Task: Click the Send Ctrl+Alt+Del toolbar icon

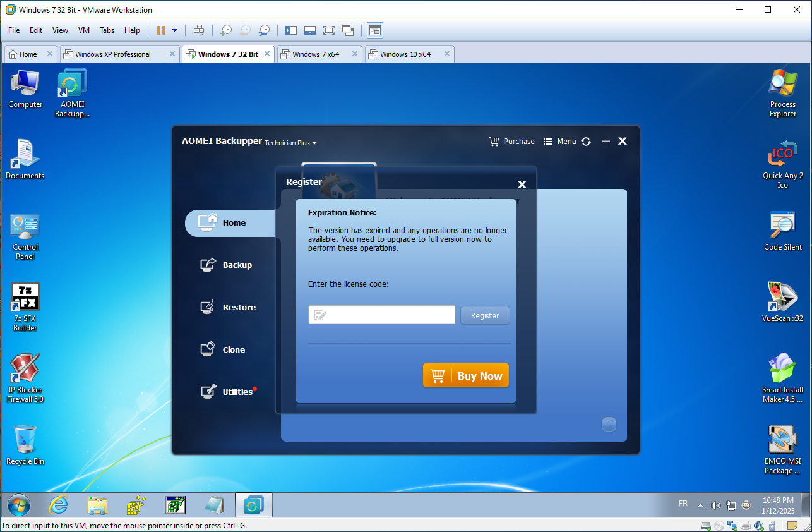Action: (199, 30)
